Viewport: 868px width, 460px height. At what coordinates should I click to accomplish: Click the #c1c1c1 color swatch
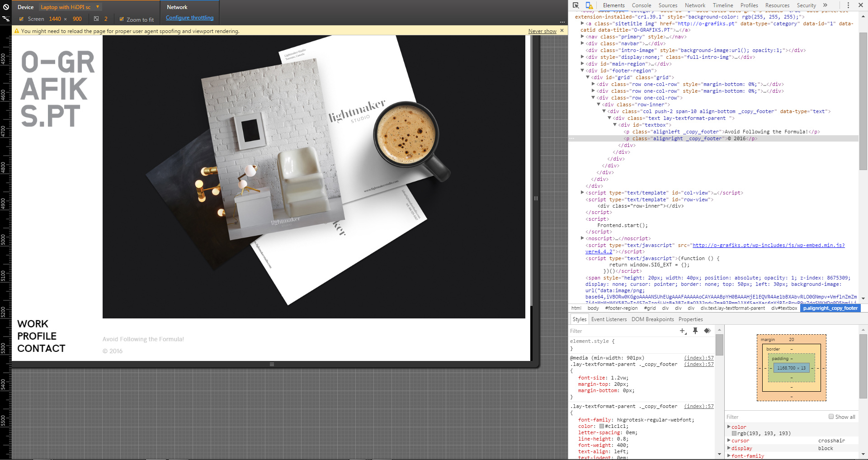pyautogui.click(x=602, y=426)
